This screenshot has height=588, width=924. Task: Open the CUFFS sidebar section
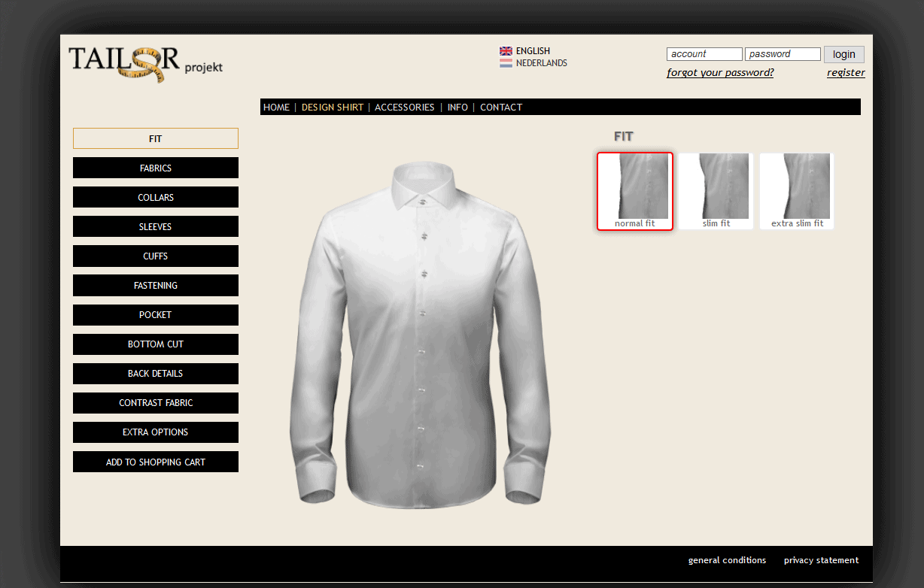(x=156, y=256)
